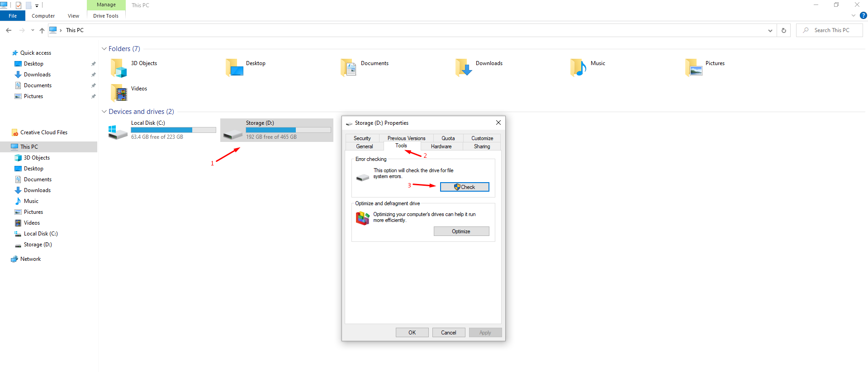
Task: Open 3D Objects under This PC sidebar
Action: pos(37,158)
